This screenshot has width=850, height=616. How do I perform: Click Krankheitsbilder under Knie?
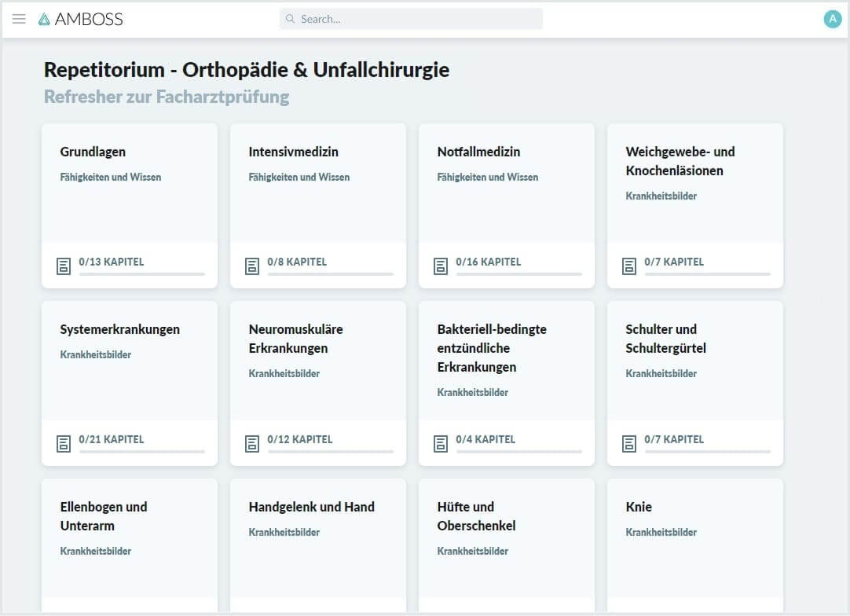661,533
